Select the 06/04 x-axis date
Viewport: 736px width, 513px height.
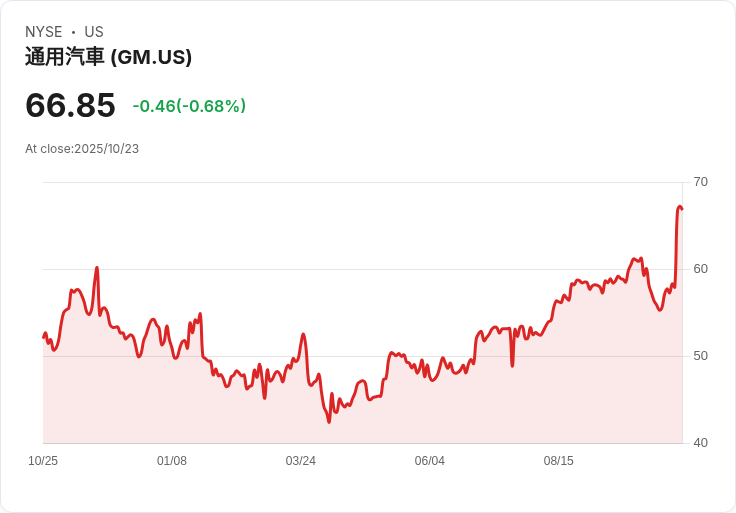point(430,461)
